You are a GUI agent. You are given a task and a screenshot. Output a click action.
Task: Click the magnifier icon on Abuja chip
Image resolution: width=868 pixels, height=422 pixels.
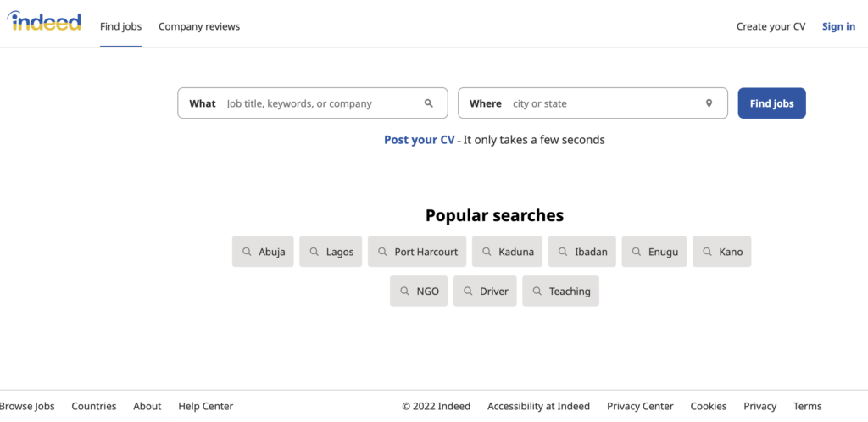click(x=247, y=251)
